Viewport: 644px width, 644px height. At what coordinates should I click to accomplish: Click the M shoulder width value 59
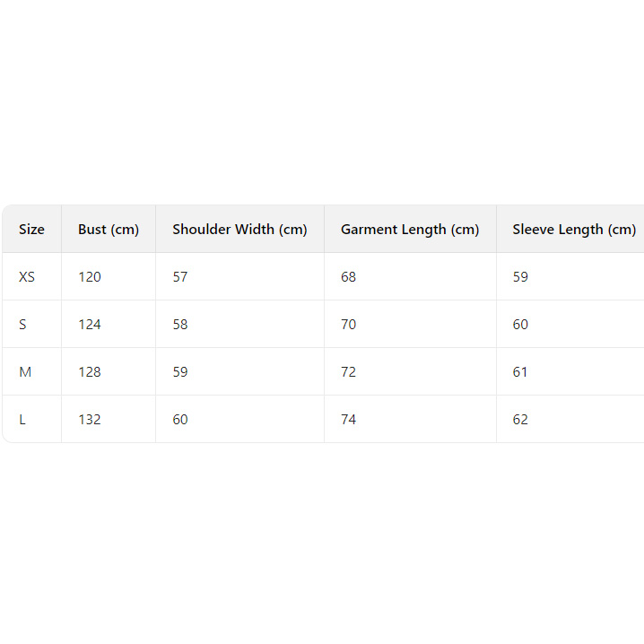tap(180, 372)
